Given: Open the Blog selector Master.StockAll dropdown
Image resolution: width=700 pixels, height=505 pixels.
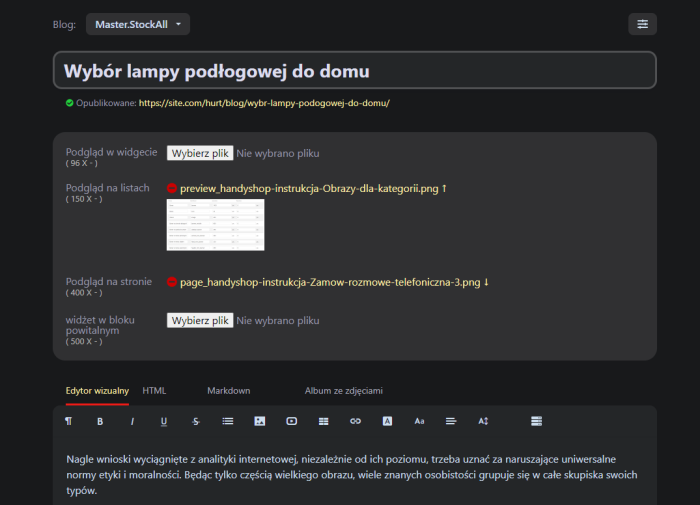Looking at the screenshot, I should pos(138,24).
